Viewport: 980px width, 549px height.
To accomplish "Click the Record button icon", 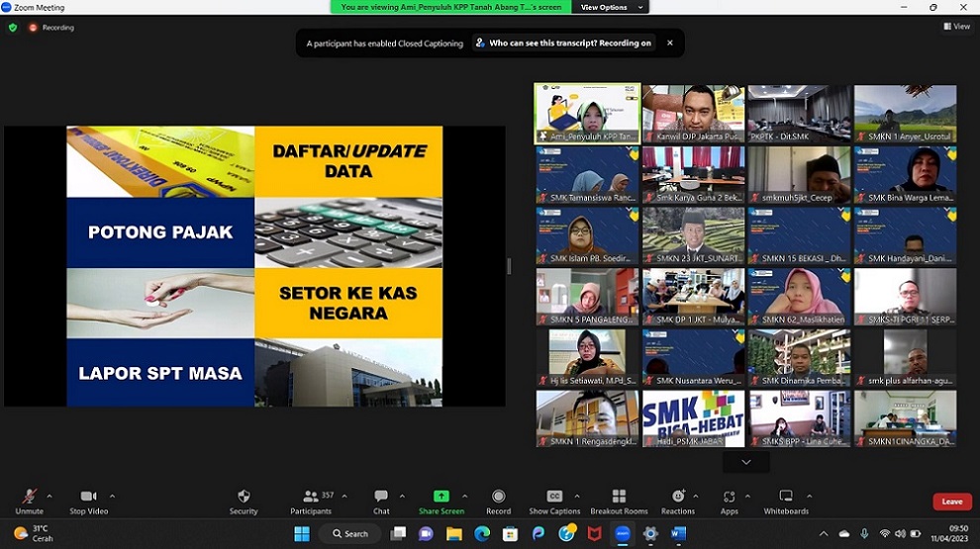I will click(x=498, y=497).
